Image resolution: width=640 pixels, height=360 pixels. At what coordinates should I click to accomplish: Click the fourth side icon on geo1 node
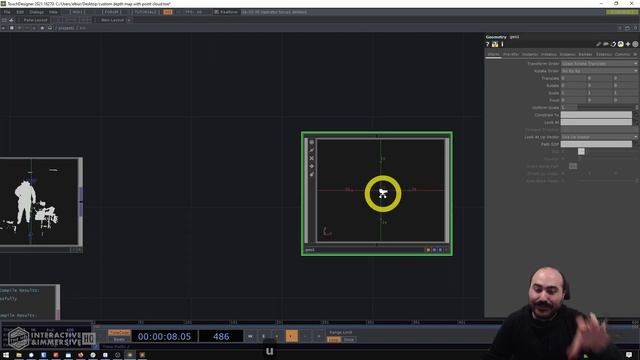(x=312, y=166)
